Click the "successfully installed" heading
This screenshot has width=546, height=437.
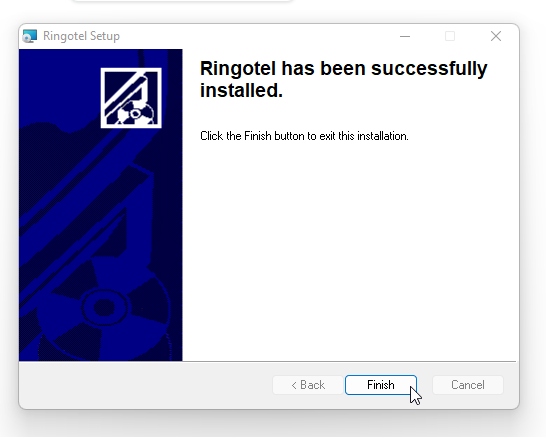pos(343,79)
